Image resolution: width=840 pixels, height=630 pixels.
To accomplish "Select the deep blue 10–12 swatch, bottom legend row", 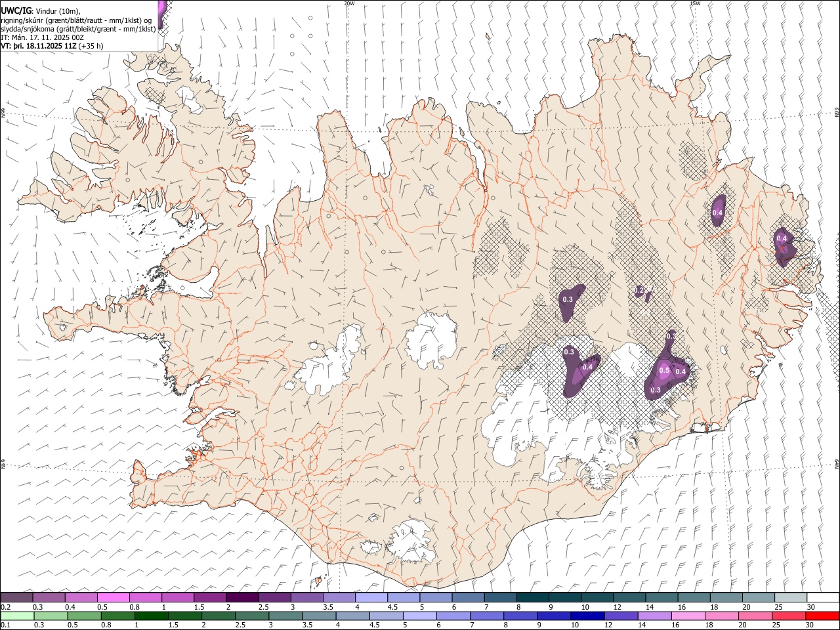I will pyautogui.click(x=587, y=616).
